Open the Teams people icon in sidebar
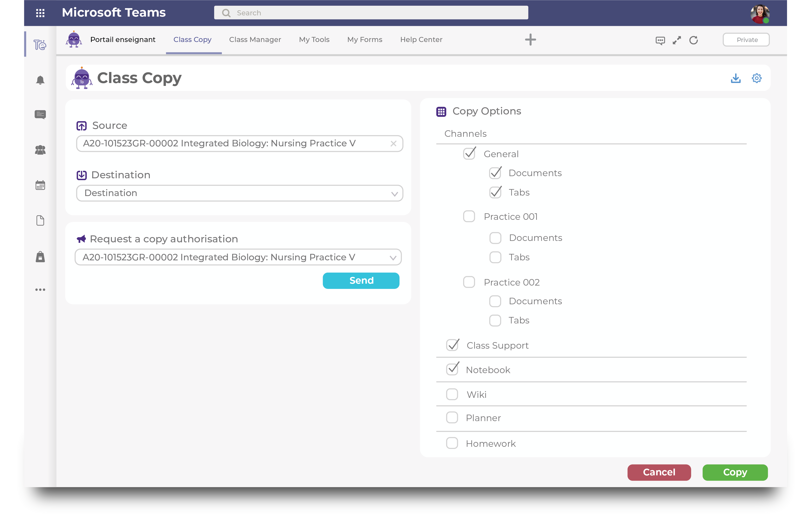 pyautogui.click(x=40, y=150)
